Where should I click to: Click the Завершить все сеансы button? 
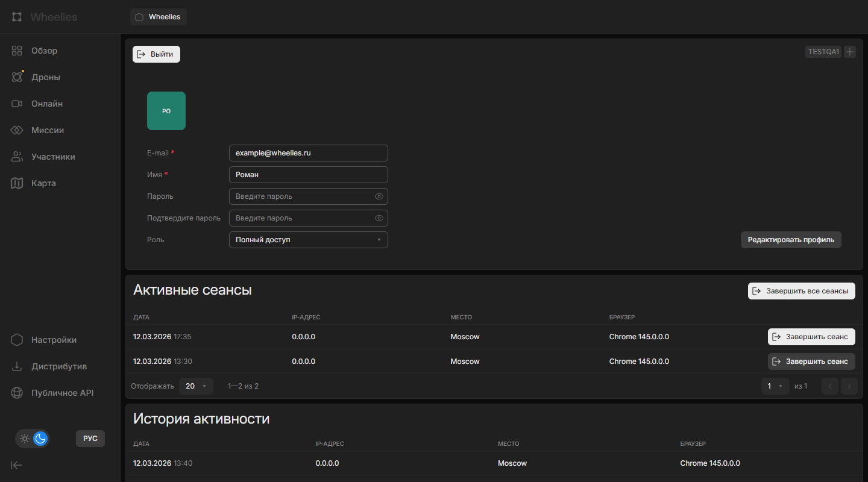[801, 291]
